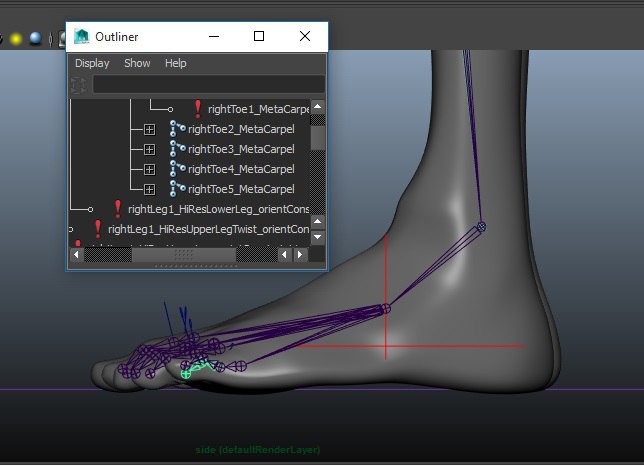Expand the rightToe3_MetaCarpel node

pyautogui.click(x=150, y=149)
